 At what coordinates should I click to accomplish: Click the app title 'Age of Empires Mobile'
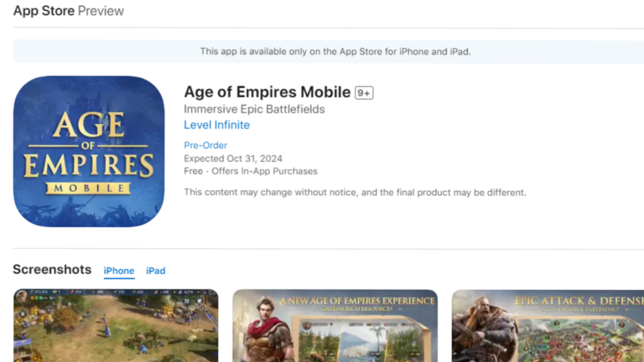point(267,92)
